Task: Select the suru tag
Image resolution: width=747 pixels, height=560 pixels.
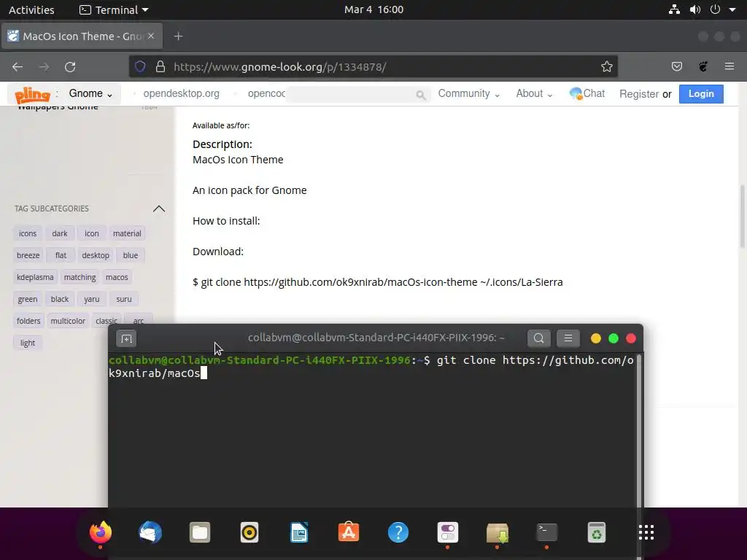Action: (124, 300)
